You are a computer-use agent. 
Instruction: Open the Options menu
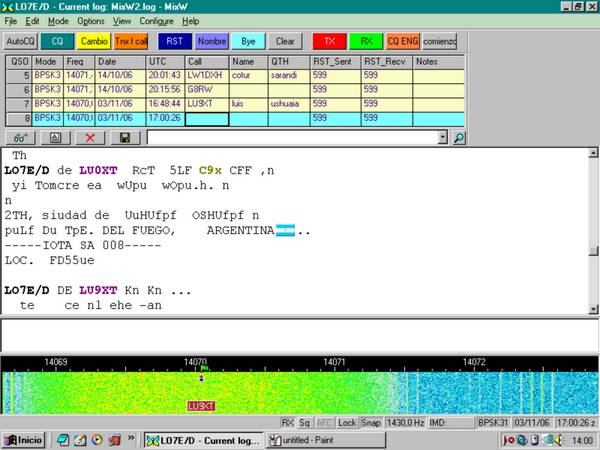pos(91,21)
